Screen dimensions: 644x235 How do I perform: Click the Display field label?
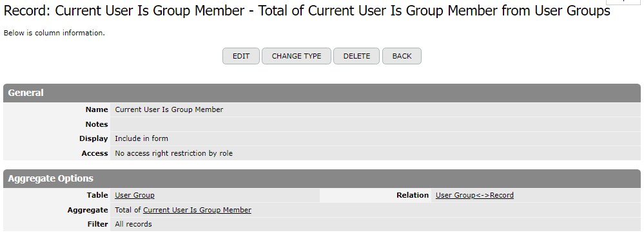click(x=93, y=138)
